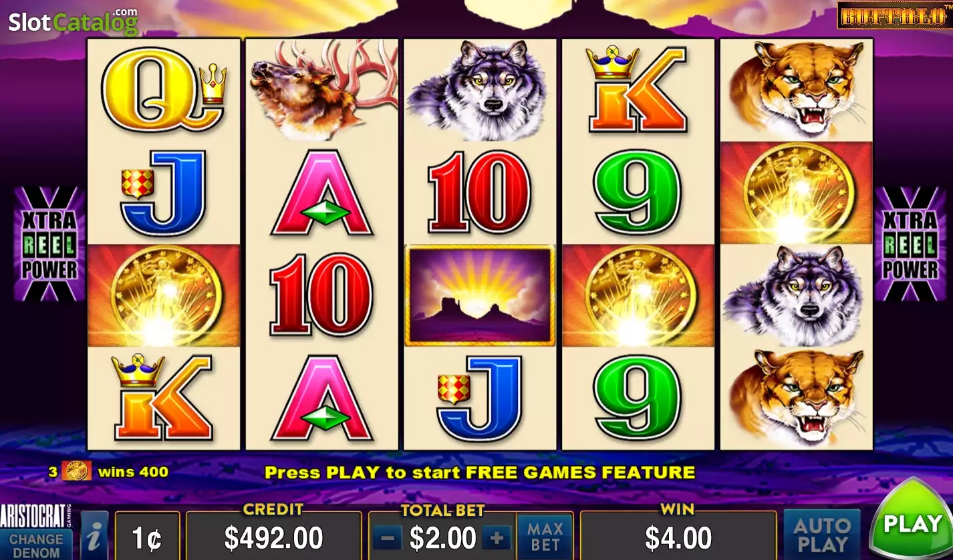The height and width of the screenshot is (560, 953).
Task: Click the Buffalo game logo
Action: tap(893, 15)
